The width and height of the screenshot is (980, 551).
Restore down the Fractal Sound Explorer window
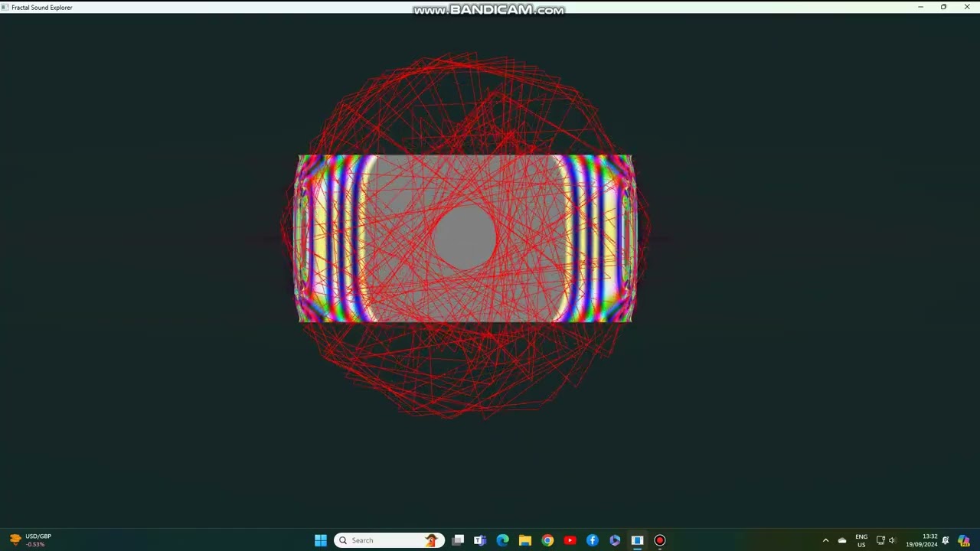[x=943, y=7]
